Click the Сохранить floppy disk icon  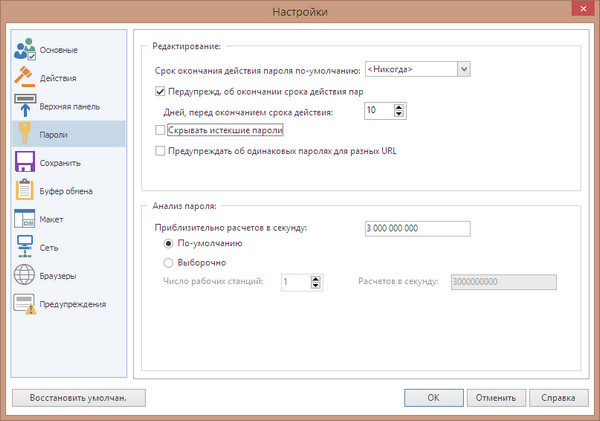[x=26, y=162]
